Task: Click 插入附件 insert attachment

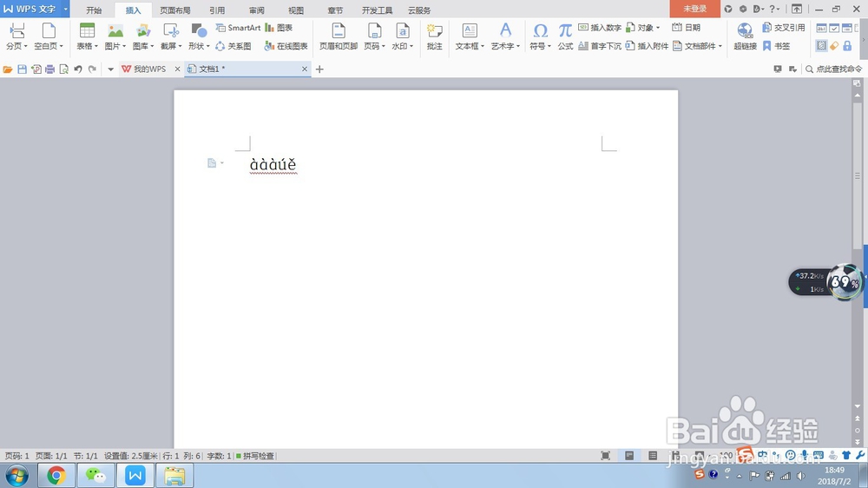Action: point(647,46)
